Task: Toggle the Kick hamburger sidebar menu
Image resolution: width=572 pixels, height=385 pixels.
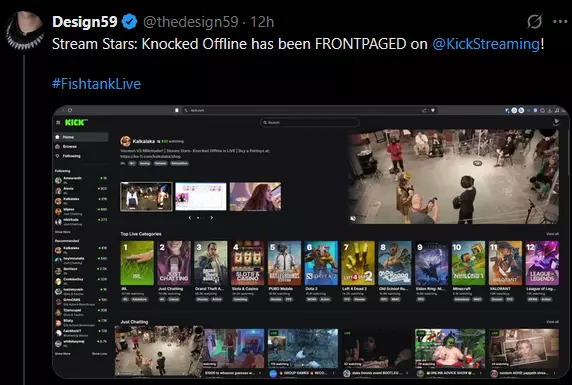Action: click(58, 123)
